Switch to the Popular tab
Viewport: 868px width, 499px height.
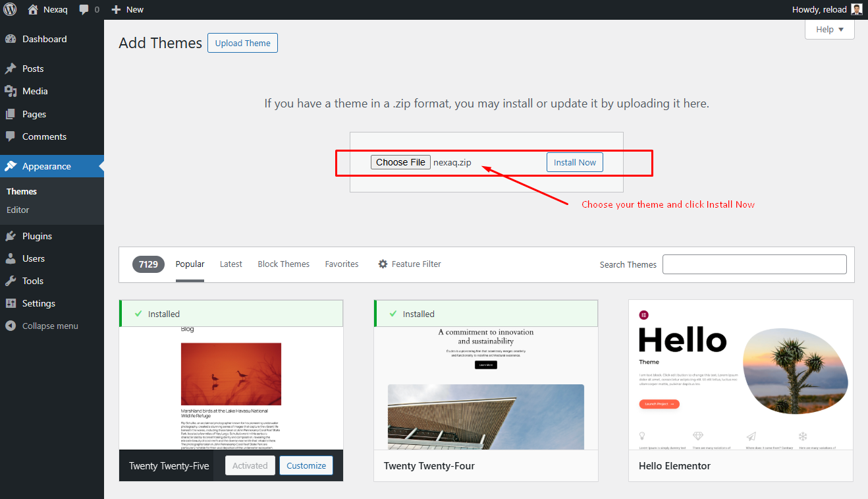190,264
